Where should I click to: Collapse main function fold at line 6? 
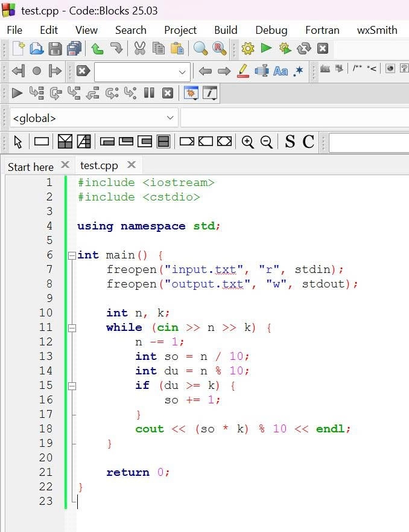point(72,255)
